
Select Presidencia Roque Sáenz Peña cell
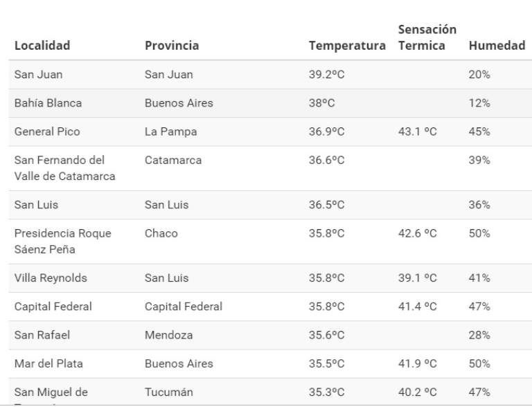coord(62,241)
